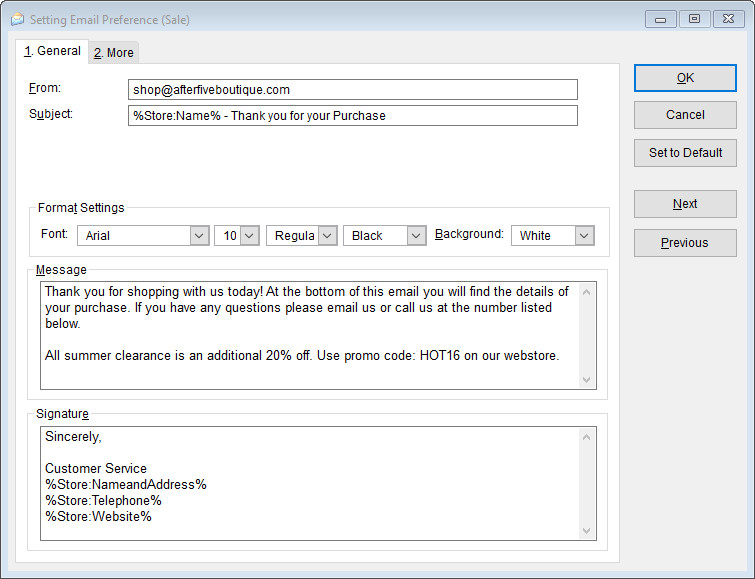Click the email envelope icon in title bar
Screen dimensions: 755x579
(x=17, y=19)
